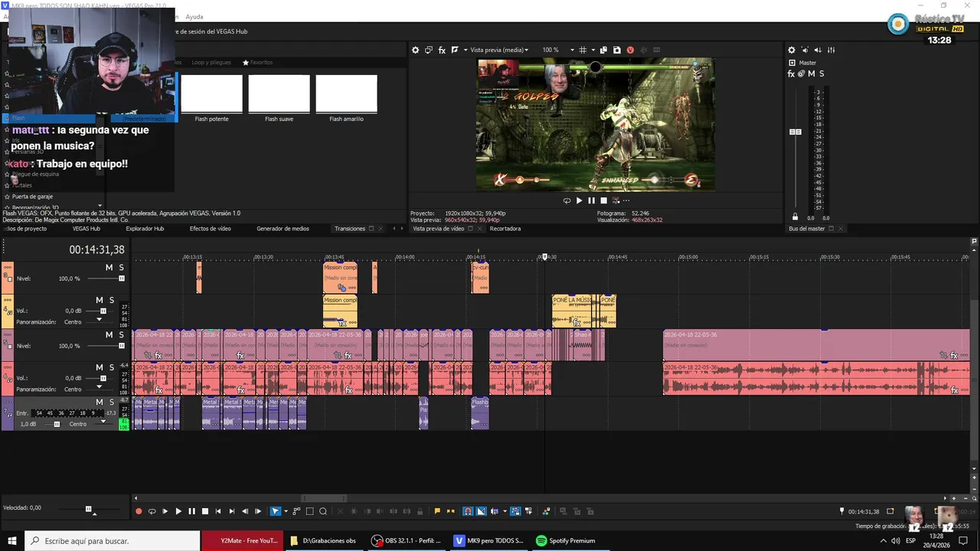Screen dimensions: 980x551
Task: Open the notification center icon in taskbar
Action: click(x=963, y=540)
